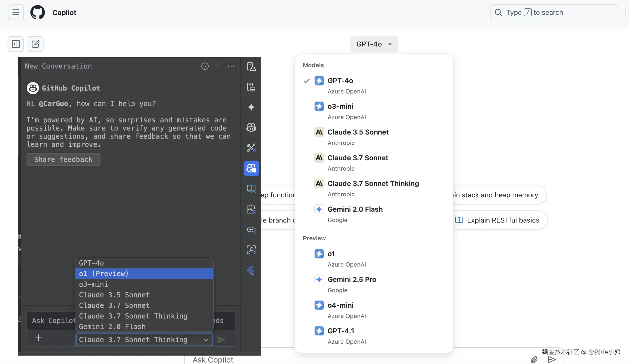Image resolution: width=629 pixels, height=364 pixels.
Task: Click the attach file paperclip icon
Action: (534, 359)
